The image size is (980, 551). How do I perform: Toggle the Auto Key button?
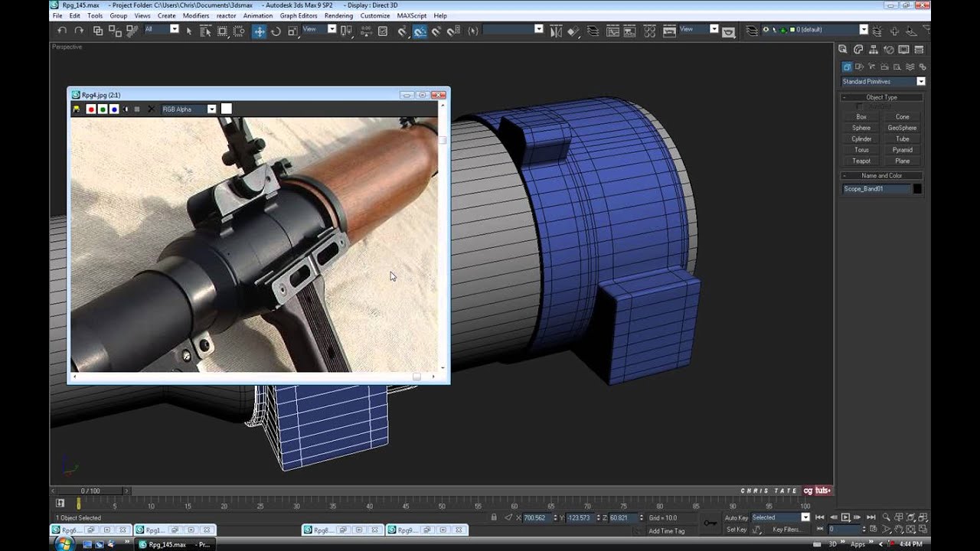(736, 517)
